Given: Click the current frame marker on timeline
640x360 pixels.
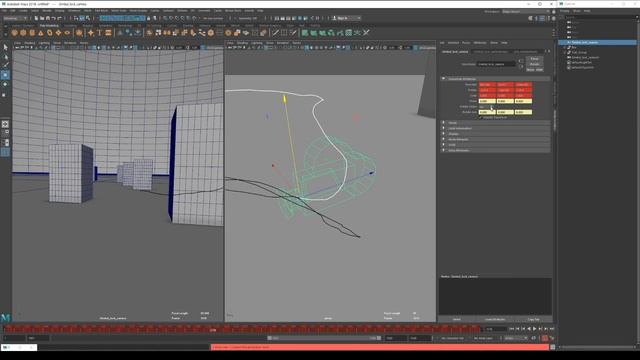Looking at the screenshot, I should coord(213,329).
